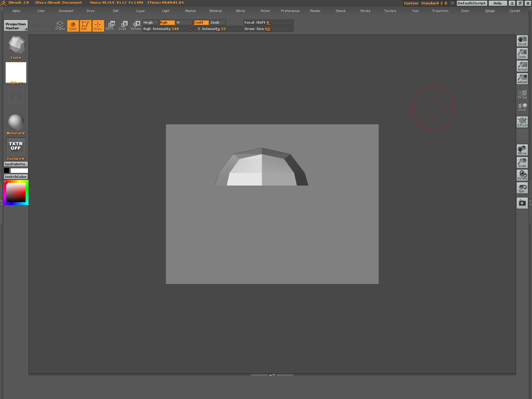The height and width of the screenshot is (399, 532).
Task: Adjust the Z Intensity slider
Action: [218, 29]
